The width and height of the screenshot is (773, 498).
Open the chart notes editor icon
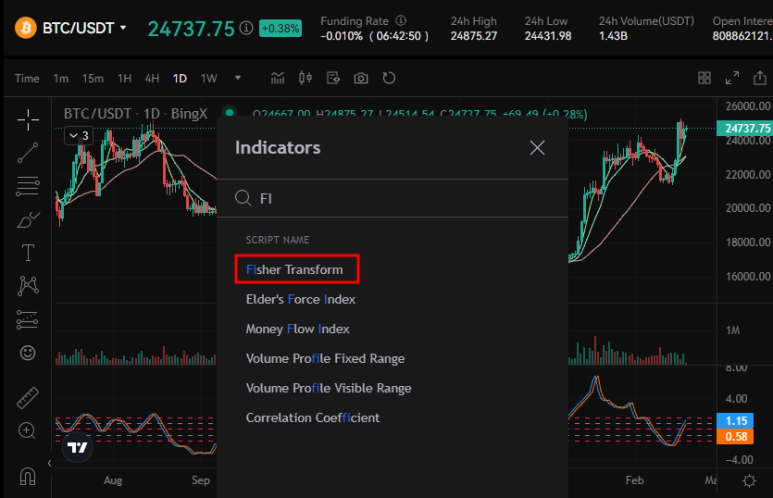point(333,78)
